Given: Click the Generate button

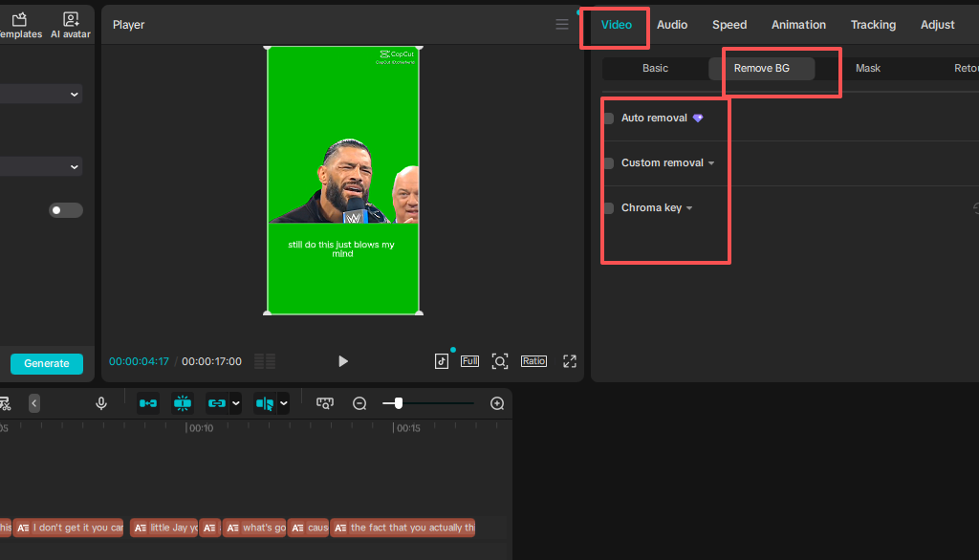Looking at the screenshot, I should pos(46,363).
